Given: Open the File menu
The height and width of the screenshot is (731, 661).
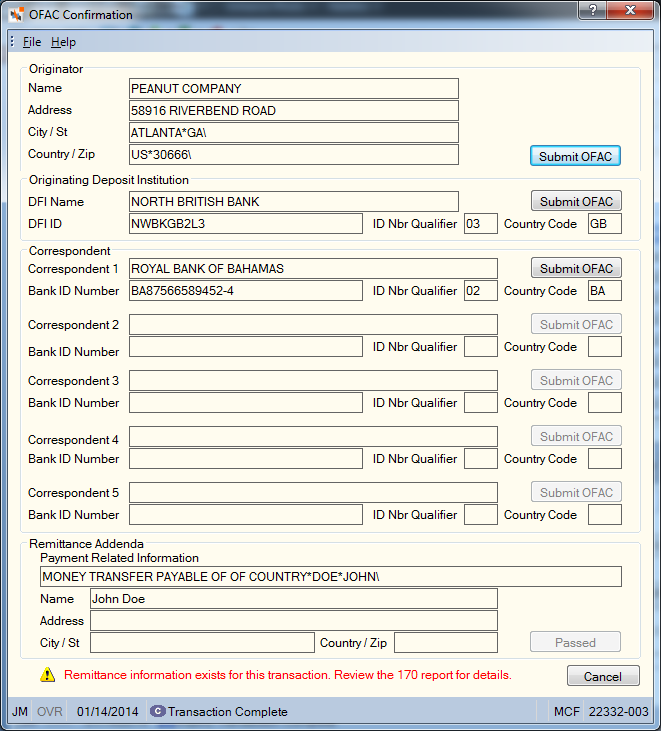Looking at the screenshot, I should [x=32, y=42].
